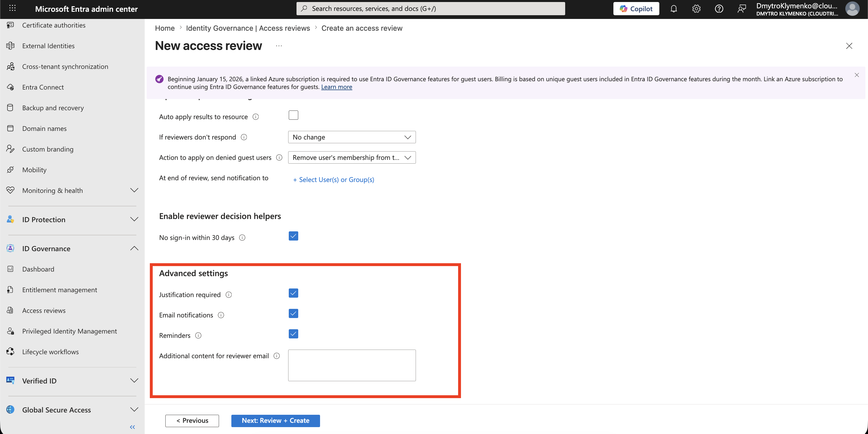Viewport: 868px width, 434px height.
Task: Enable Auto apply results to resource checkbox
Action: pyautogui.click(x=293, y=115)
